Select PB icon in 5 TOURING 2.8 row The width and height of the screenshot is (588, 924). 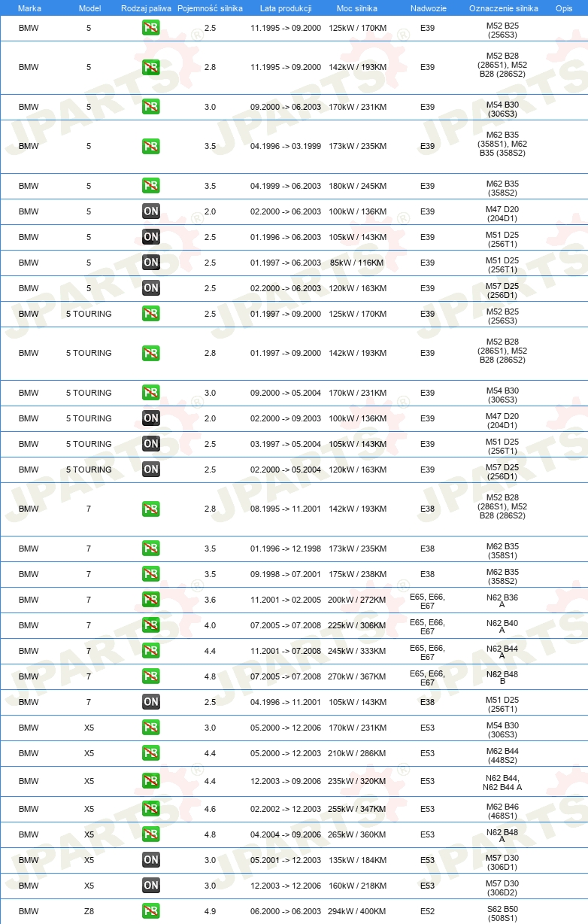pos(151,353)
